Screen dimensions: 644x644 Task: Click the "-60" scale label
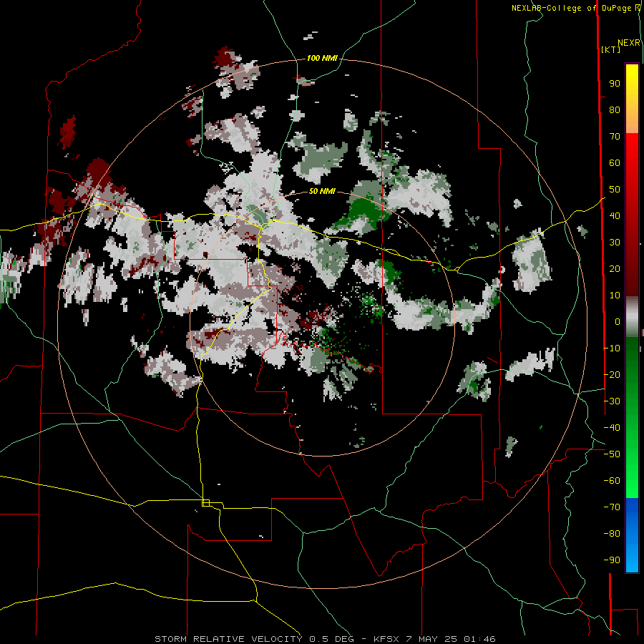(x=612, y=481)
